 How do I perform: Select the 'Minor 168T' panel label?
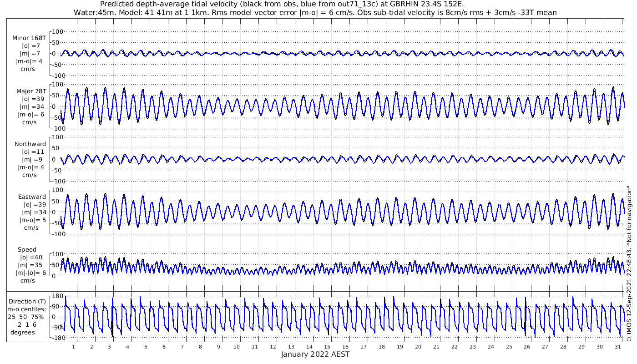tap(29, 38)
